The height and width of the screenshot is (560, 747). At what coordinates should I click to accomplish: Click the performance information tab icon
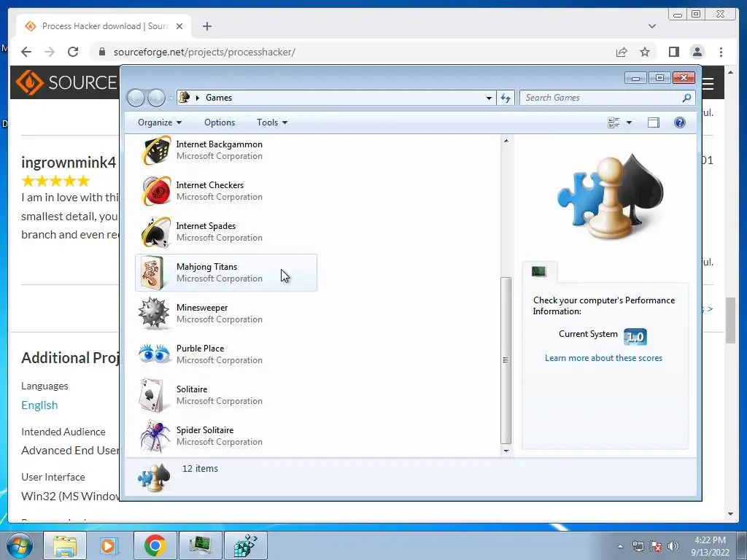click(x=539, y=271)
